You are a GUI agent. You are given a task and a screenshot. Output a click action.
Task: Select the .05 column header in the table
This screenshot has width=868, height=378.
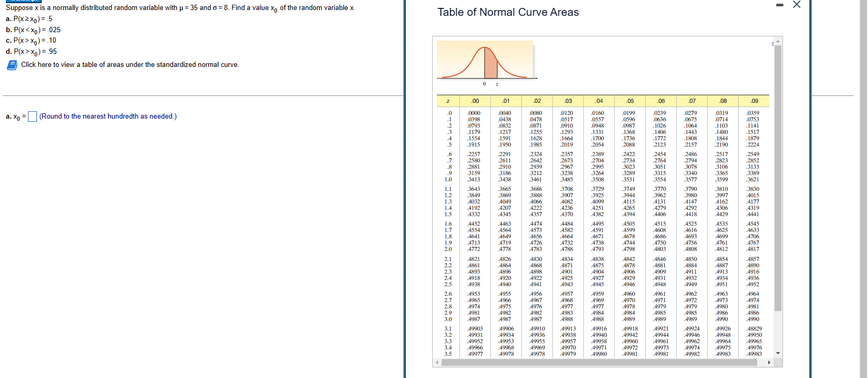coord(630,101)
